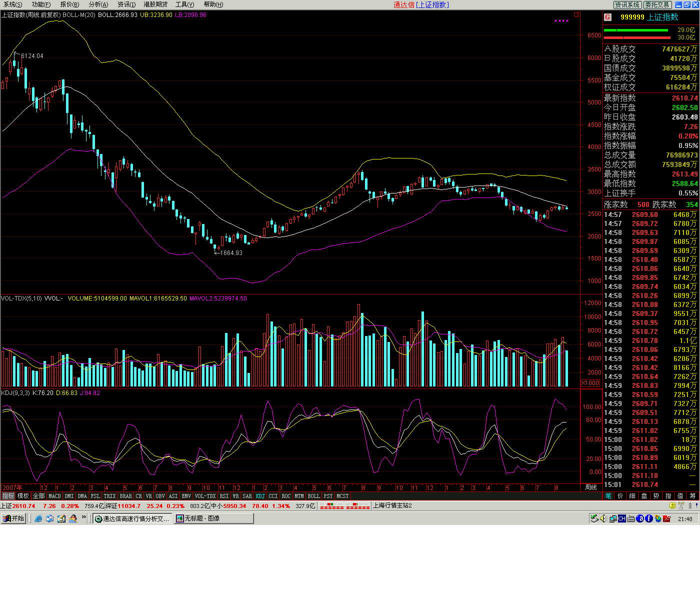
Task: Open QQ penguin icon in quick launch
Action: tap(73, 518)
